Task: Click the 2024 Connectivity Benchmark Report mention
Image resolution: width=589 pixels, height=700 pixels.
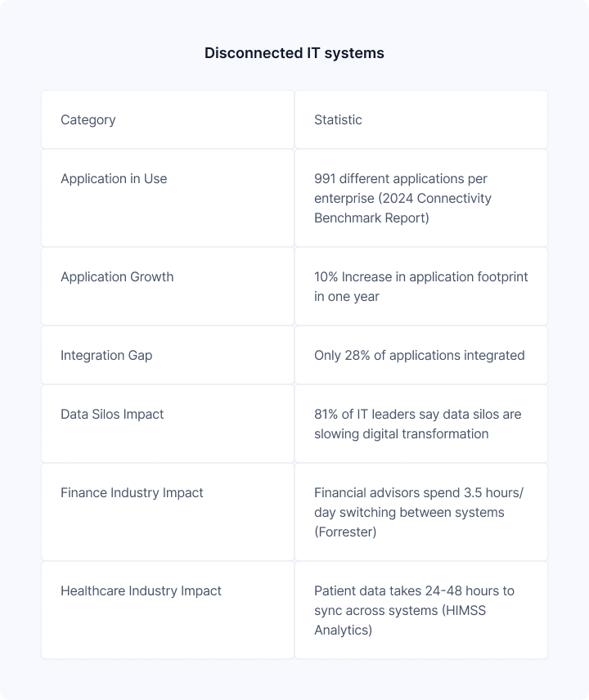Action: pos(402,208)
